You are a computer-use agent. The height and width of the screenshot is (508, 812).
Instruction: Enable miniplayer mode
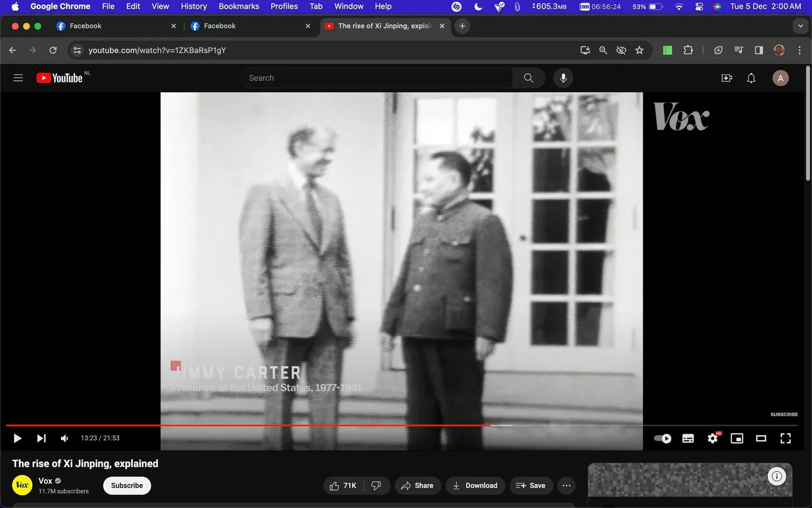pyautogui.click(x=737, y=438)
